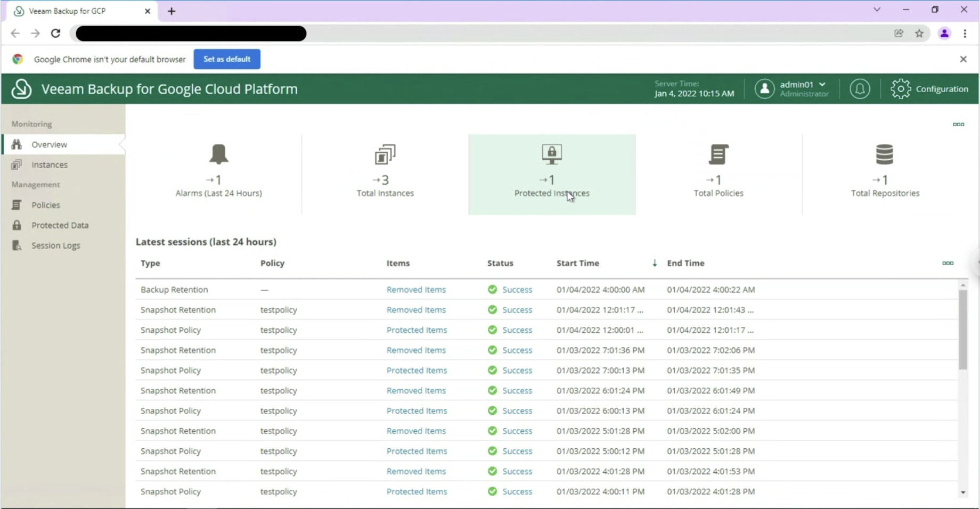Open Protected Items at 01/04/2022 12:00:01

(x=416, y=330)
